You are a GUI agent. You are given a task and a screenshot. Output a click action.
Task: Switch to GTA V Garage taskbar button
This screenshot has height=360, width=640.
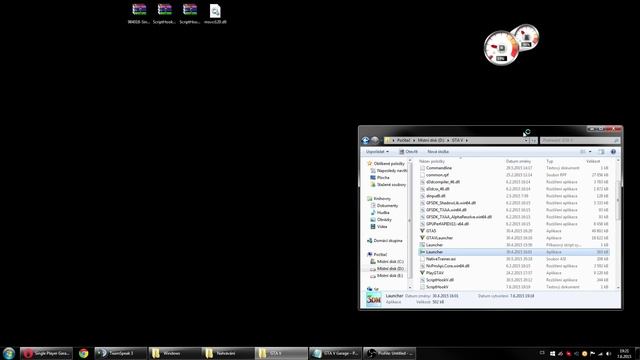click(x=335, y=353)
